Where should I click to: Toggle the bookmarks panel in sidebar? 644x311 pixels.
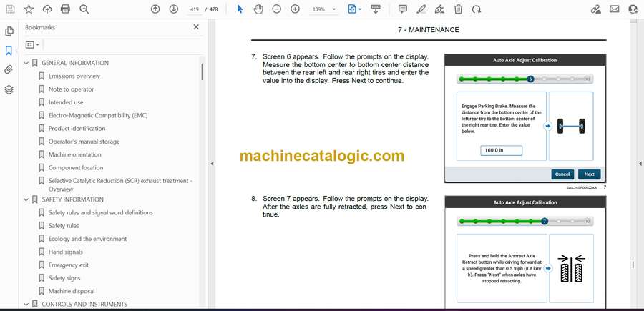click(9, 51)
